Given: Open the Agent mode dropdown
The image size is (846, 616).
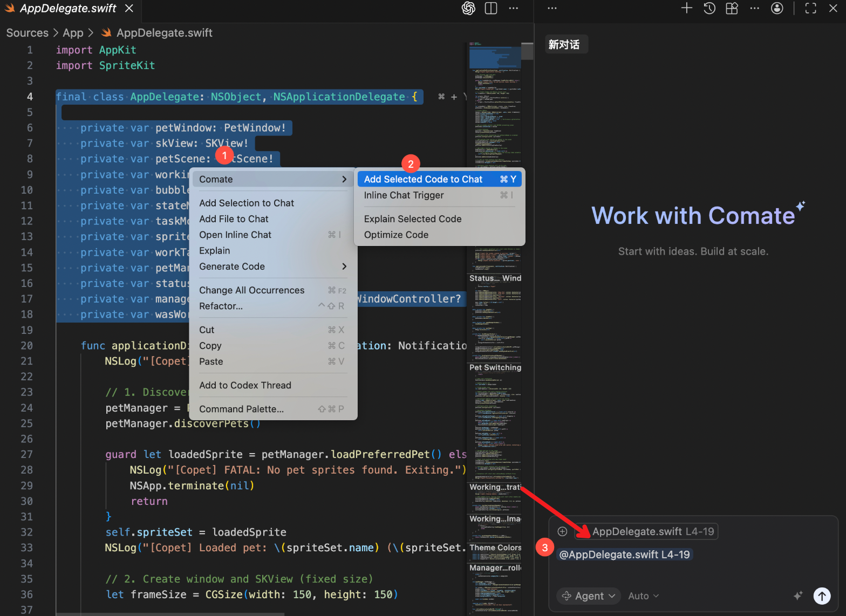Looking at the screenshot, I should point(589,596).
